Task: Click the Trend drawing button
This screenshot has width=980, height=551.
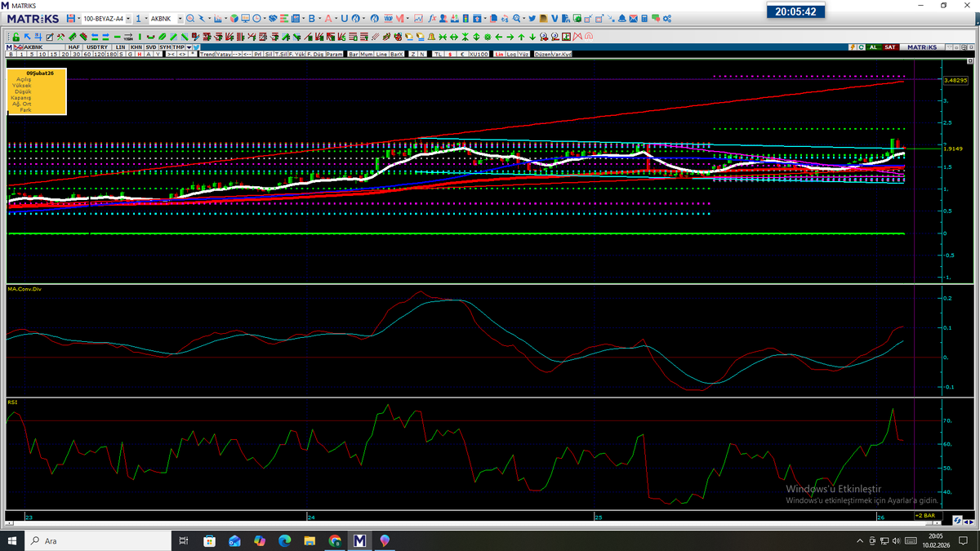Action: 207,54
